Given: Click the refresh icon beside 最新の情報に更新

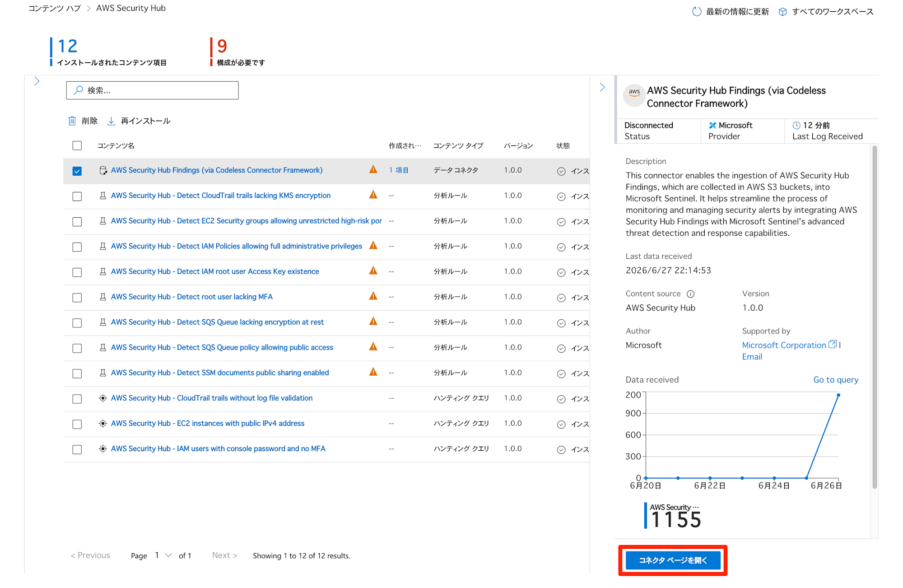Looking at the screenshot, I should [x=697, y=12].
